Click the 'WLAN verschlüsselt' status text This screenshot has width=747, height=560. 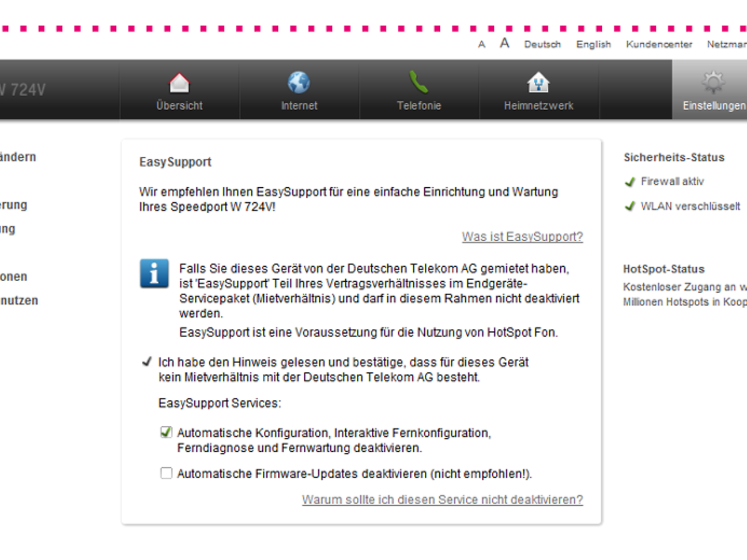point(691,206)
